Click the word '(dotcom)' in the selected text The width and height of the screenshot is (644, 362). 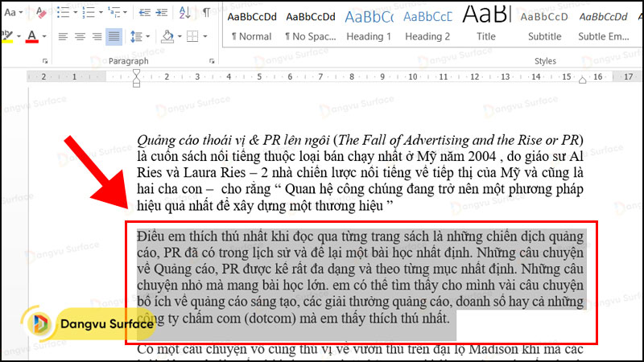270,319
